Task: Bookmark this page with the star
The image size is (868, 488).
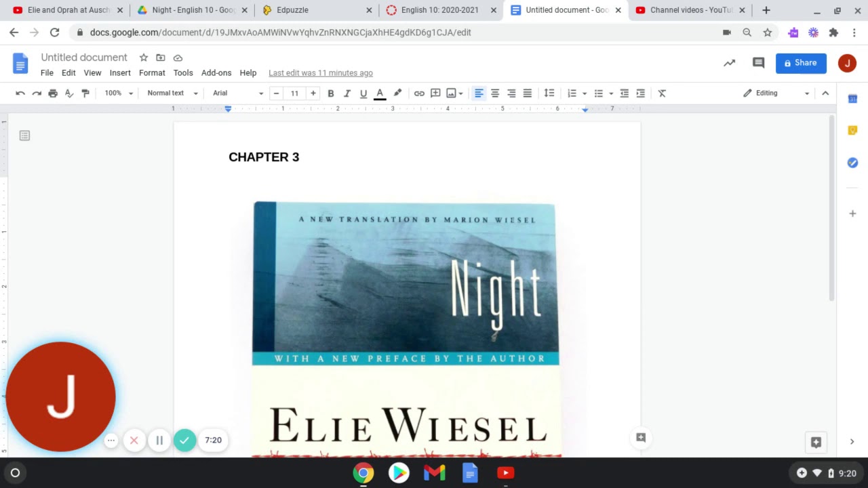Action: tap(767, 33)
